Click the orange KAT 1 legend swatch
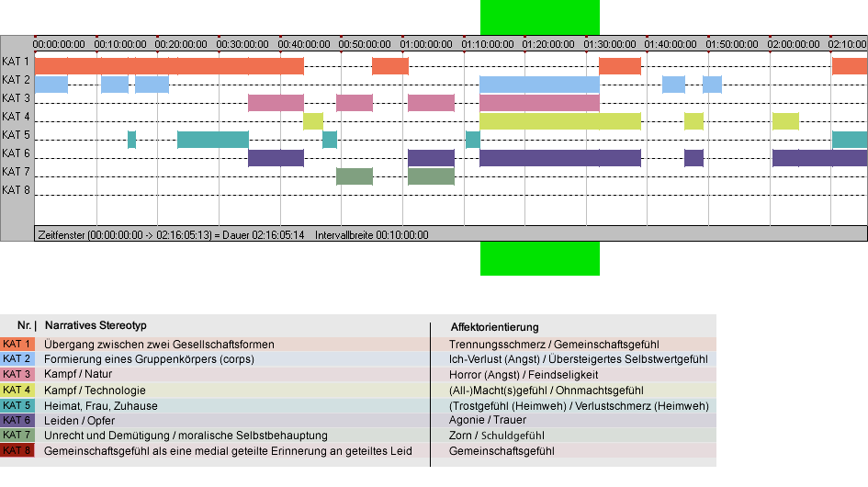 click(17, 344)
